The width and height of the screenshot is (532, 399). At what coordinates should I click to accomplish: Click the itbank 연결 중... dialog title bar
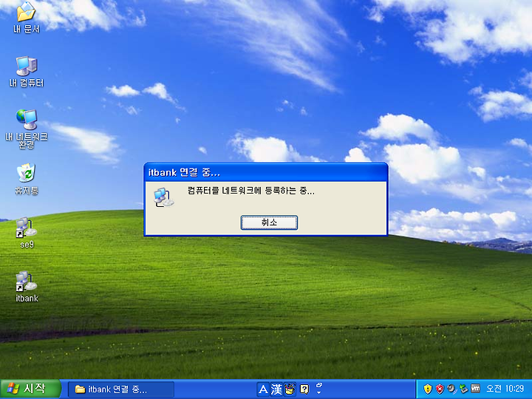pyautogui.click(x=266, y=172)
